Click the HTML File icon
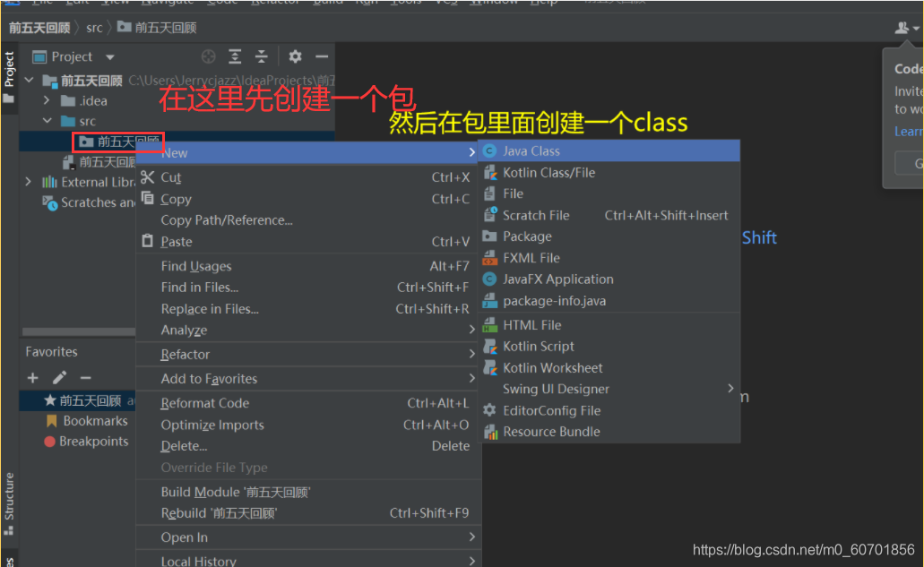The width and height of the screenshot is (924, 567). coord(489,325)
